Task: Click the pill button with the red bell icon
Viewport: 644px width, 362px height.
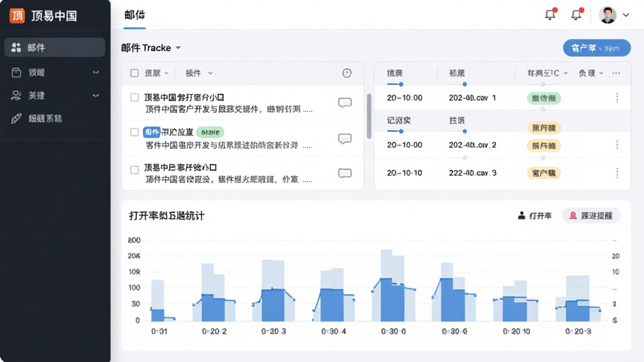Action: [x=591, y=216]
